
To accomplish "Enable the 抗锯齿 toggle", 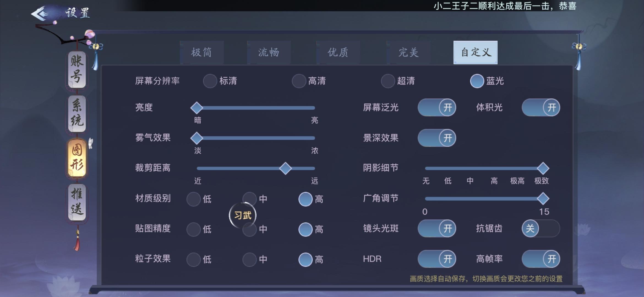I will click(x=541, y=228).
